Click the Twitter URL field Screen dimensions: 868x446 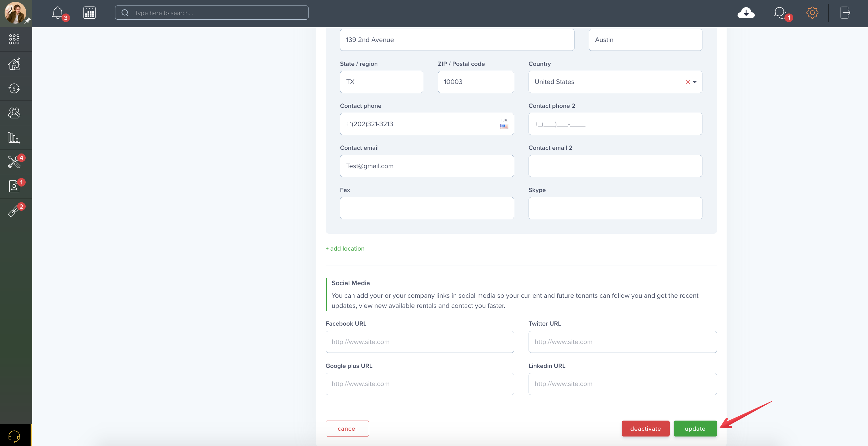pyautogui.click(x=622, y=342)
